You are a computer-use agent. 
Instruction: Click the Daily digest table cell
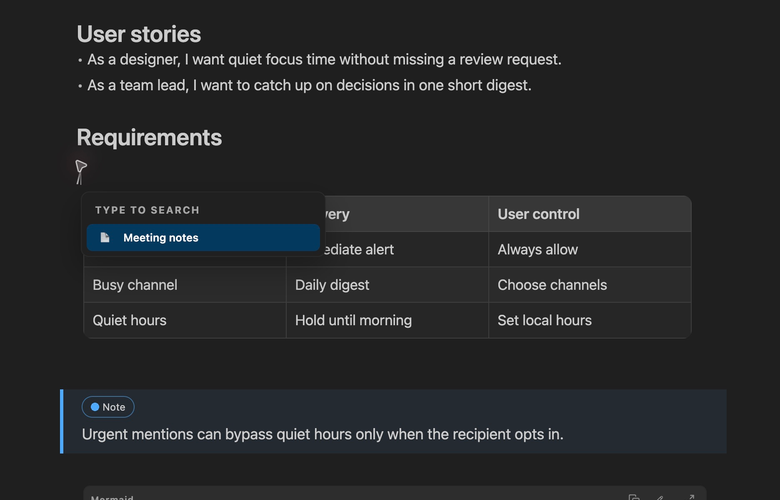click(x=387, y=285)
